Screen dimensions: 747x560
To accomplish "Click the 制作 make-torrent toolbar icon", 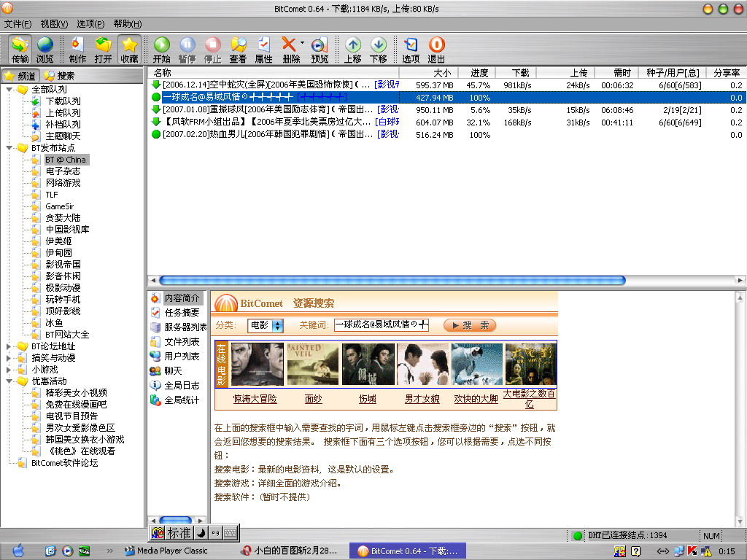I will pos(77,50).
